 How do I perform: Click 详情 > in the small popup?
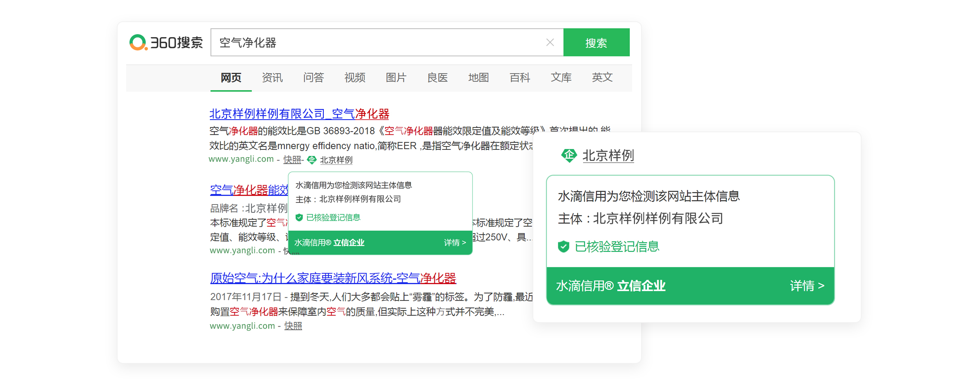[454, 243]
